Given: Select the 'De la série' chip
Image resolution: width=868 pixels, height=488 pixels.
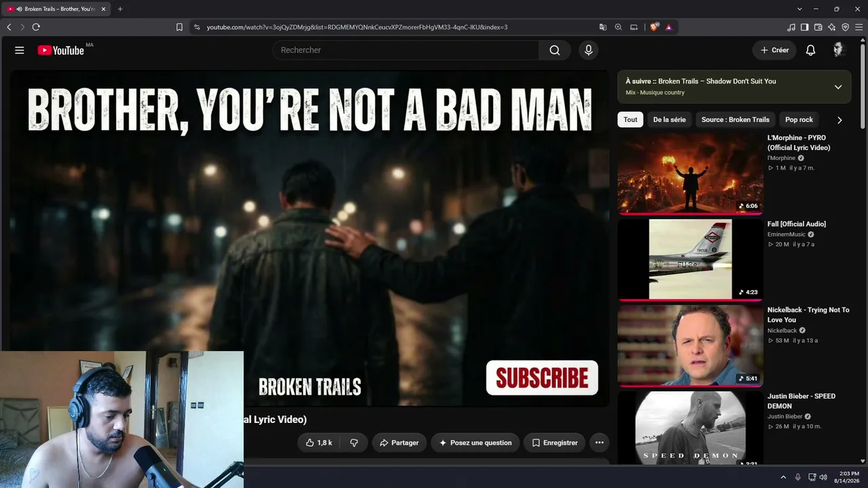Looking at the screenshot, I should point(669,120).
